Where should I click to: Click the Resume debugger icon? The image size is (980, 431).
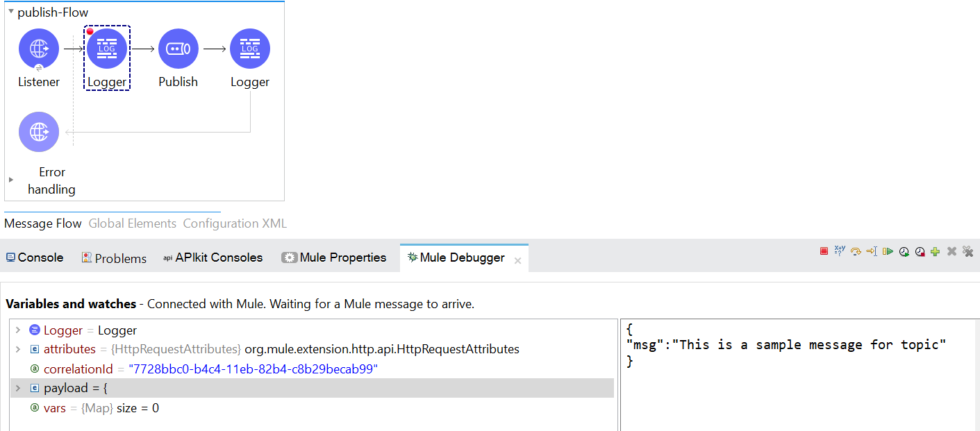[x=888, y=251]
